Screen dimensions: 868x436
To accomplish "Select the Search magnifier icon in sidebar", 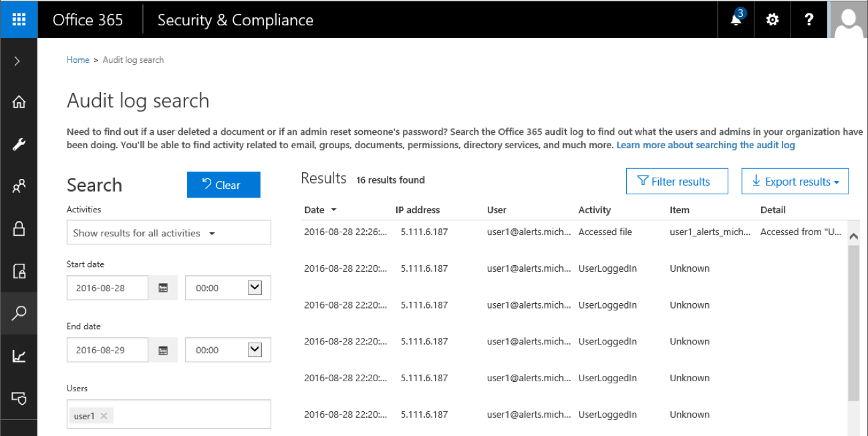I will coord(18,312).
